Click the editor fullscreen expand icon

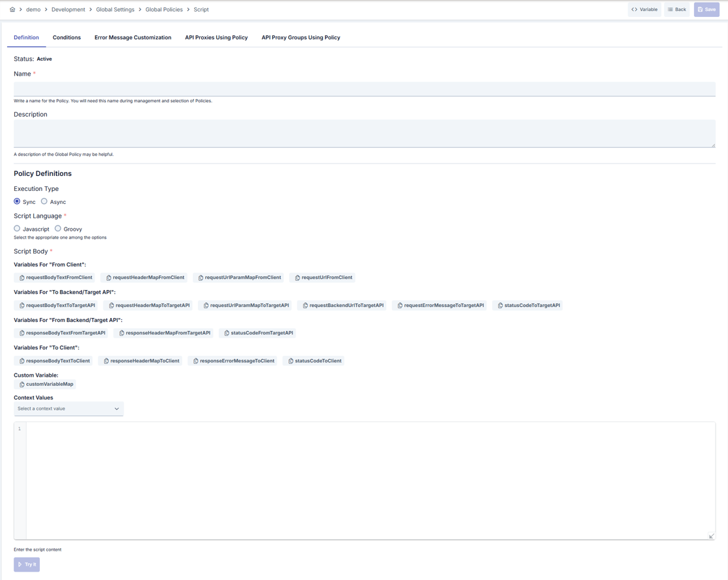tap(711, 536)
